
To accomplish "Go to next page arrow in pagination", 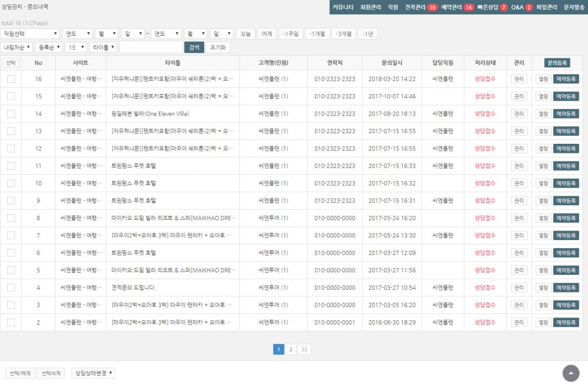I will [x=304, y=349].
